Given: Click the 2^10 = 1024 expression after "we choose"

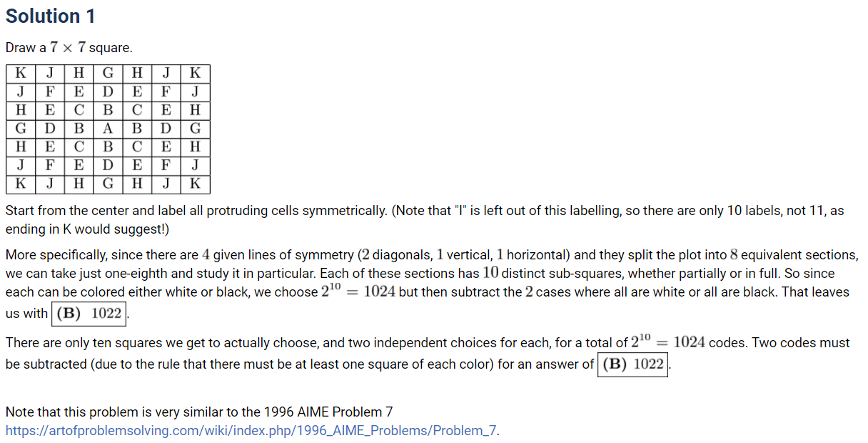Looking at the screenshot, I should [358, 292].
